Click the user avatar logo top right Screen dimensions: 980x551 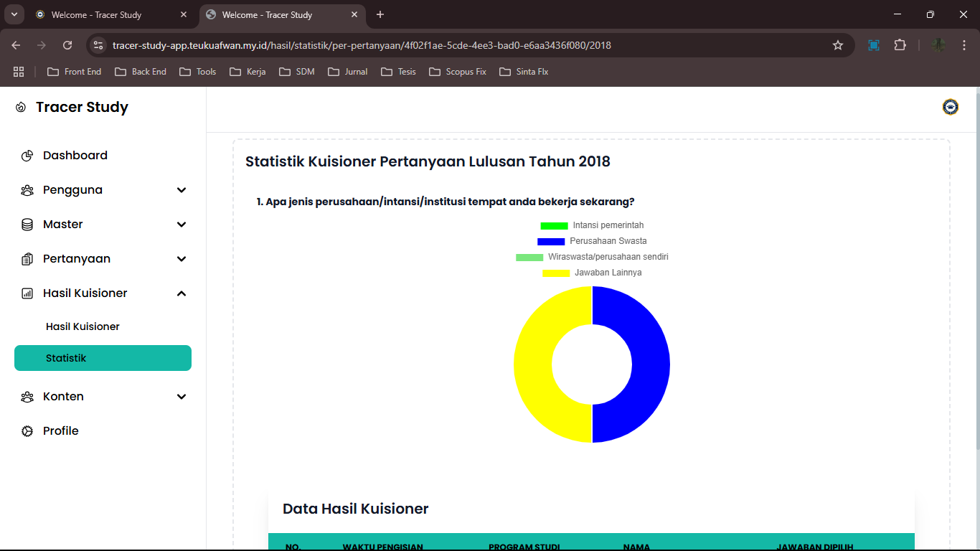point(950,108)
